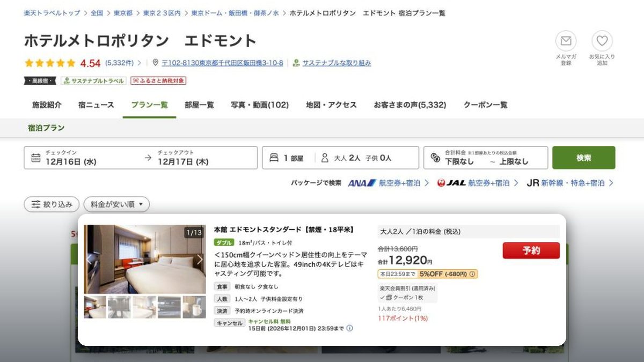Open 楽天トラベルトップ breadcrumb link

tap(52, 13)
